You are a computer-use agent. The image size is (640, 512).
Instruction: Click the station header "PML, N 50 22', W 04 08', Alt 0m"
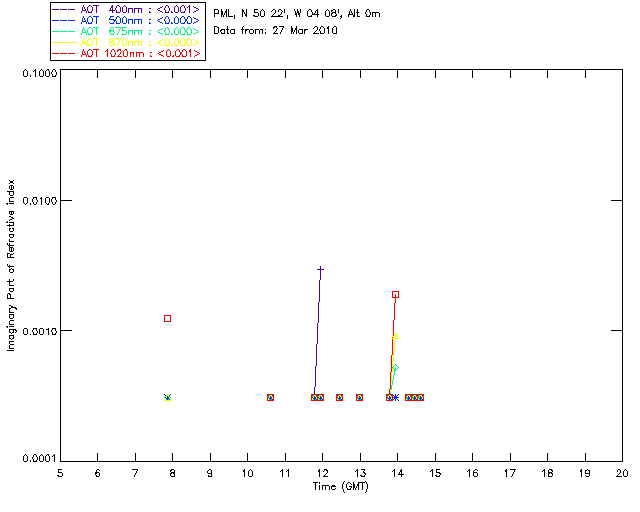click(x=297, y=13)
